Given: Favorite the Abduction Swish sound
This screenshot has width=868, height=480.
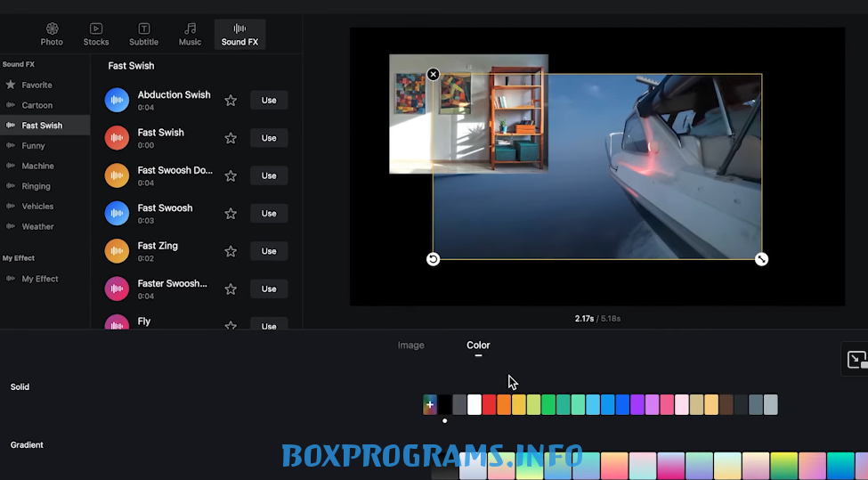Looking at the screenshot, I should [x=231, y=101].
